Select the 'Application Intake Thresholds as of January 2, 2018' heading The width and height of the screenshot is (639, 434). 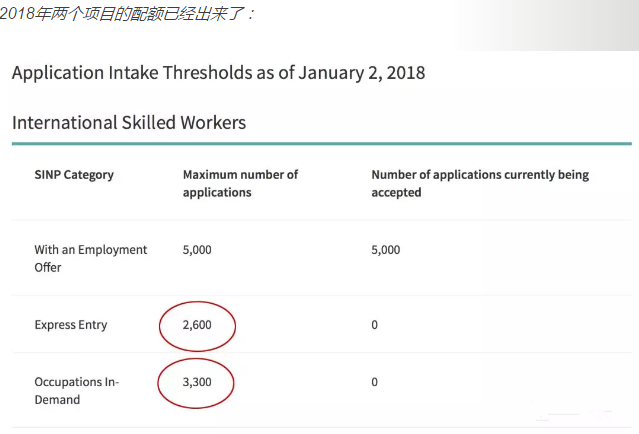218,73
